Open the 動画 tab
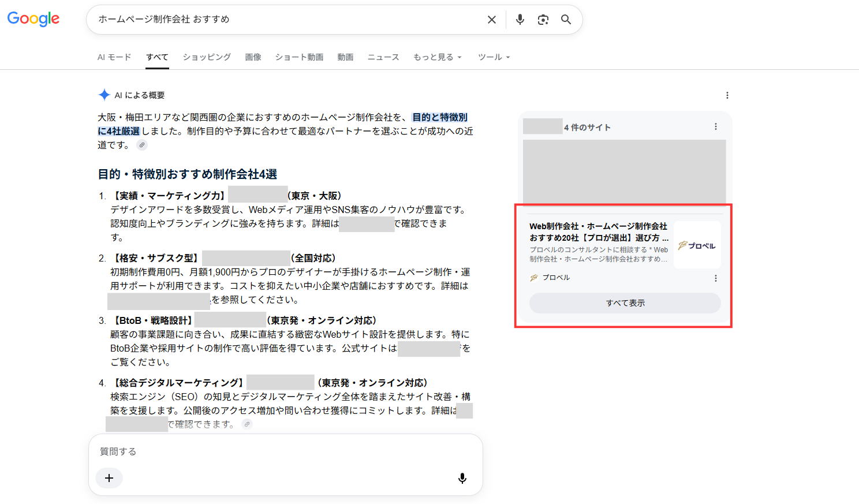 click(345, 57)
